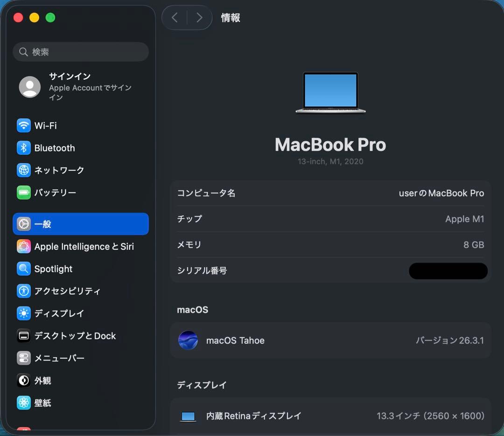Select the Wi-Fi icon in sidebar

click(x=23, y=125)
